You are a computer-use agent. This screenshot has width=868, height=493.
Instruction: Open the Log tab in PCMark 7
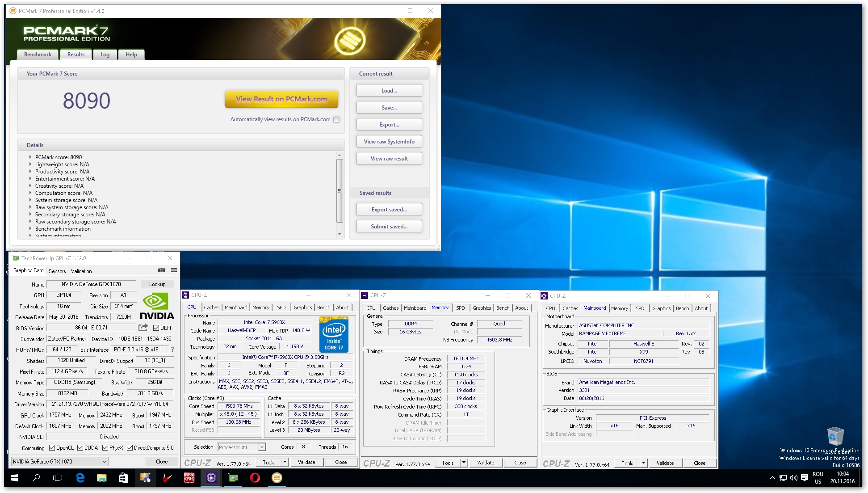pos(105,55)
